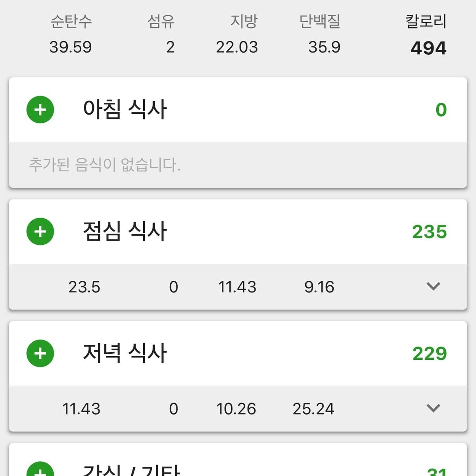Tap the dinner calorie total 229
The width and height of the screenshot is (476, 476).
[x=429, y=353]
